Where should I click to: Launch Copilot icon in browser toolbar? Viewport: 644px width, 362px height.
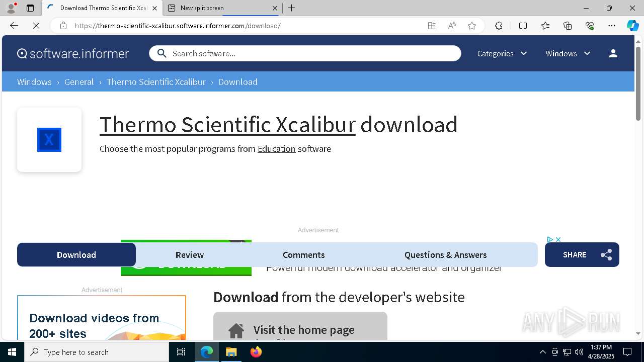(632, 26)
